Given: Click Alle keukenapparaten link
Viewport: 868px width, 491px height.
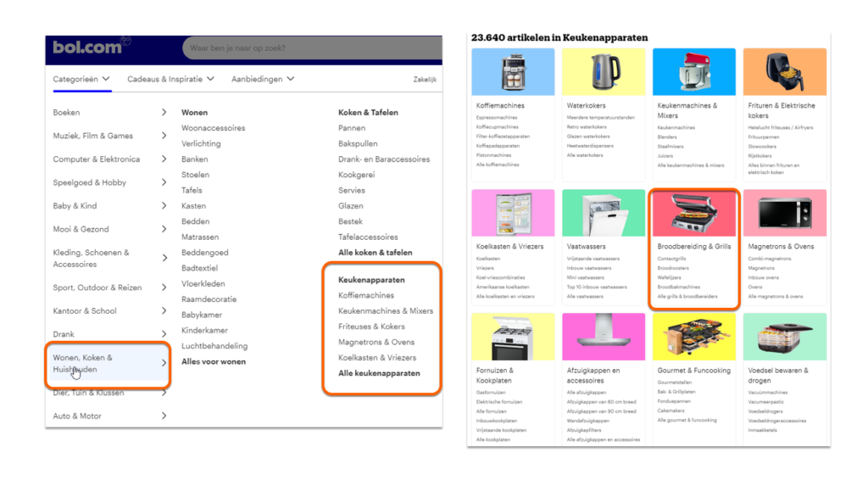Looking at the screenshot, I should (x=379, y=373).
